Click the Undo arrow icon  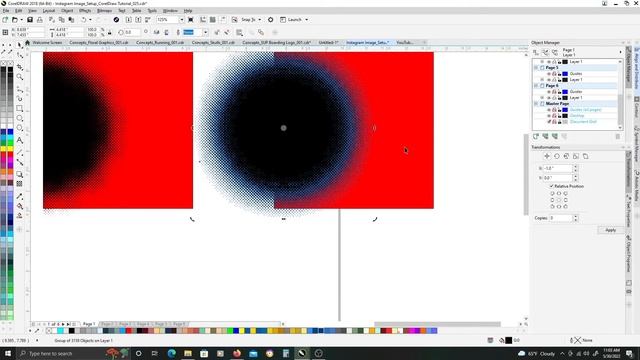83,20
